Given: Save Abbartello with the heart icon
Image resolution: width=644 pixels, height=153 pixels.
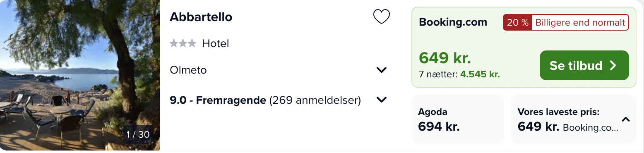Looking at the screenshot, I should tap(382, 17).
